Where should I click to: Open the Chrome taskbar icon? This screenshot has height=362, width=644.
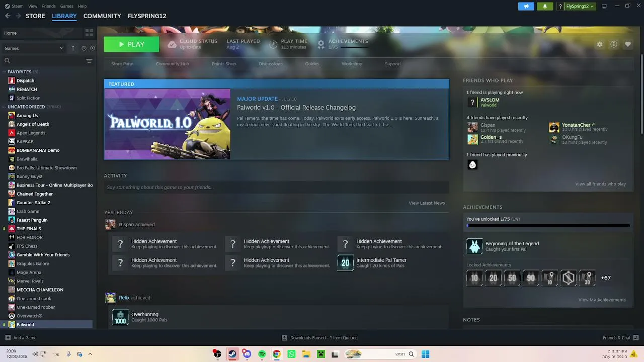coord(276,354)
